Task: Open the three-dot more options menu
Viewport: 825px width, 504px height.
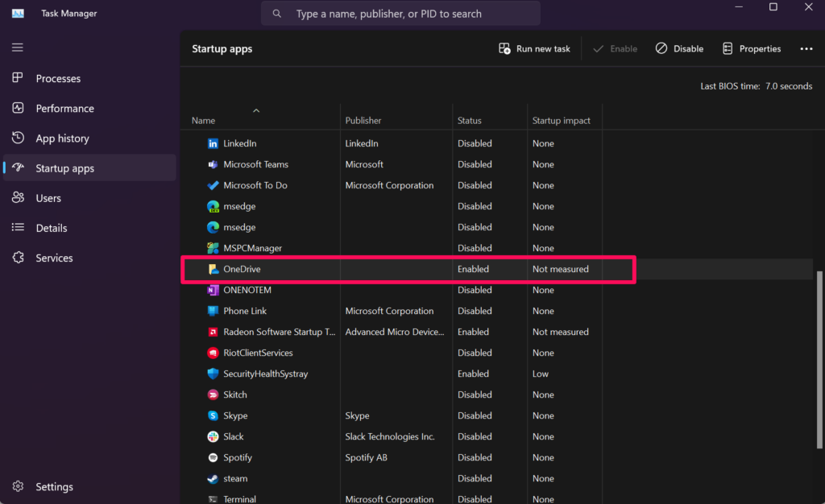Action: pyautogui.click(x=806, y=49)
